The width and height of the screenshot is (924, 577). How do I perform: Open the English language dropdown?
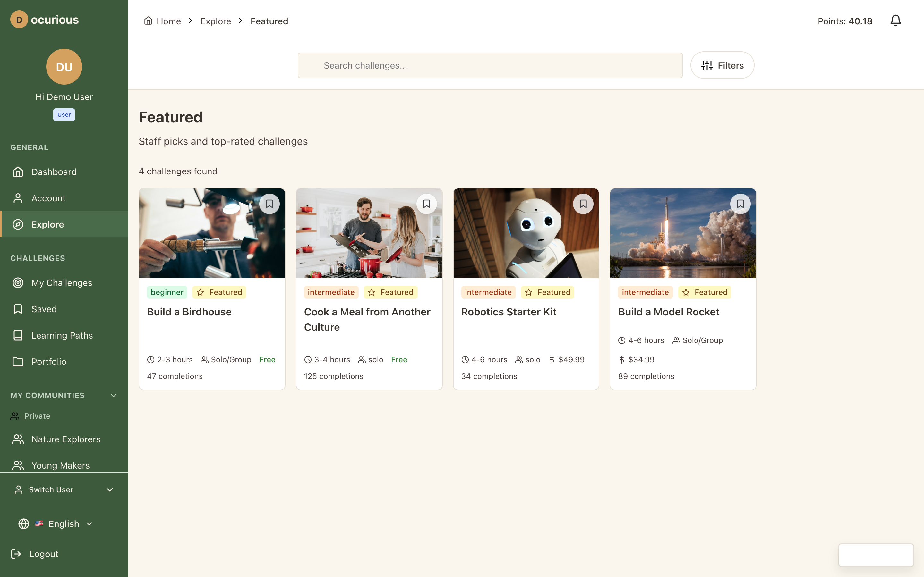89,523
